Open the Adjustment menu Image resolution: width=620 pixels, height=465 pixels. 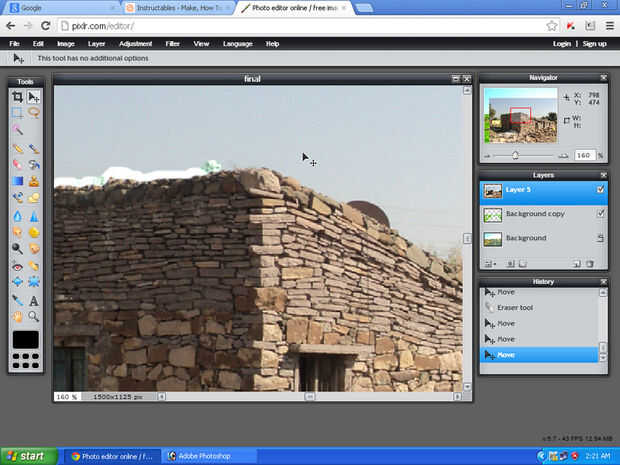tap(135, 43)
